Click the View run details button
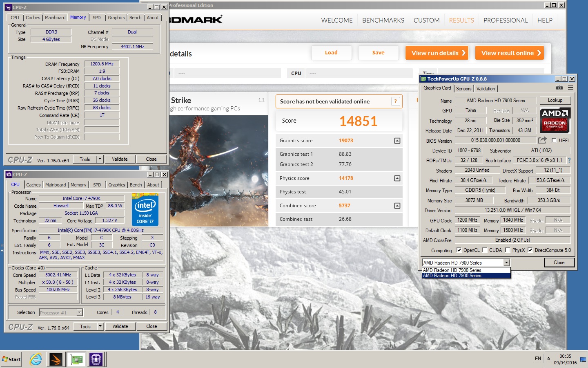This screenshot has height=368, width=588. (437, 53)
